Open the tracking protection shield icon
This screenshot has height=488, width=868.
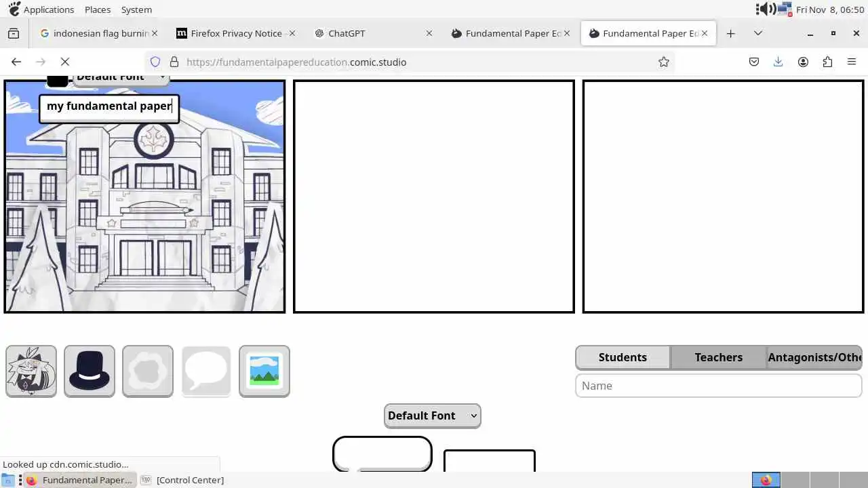coord(155,62)
